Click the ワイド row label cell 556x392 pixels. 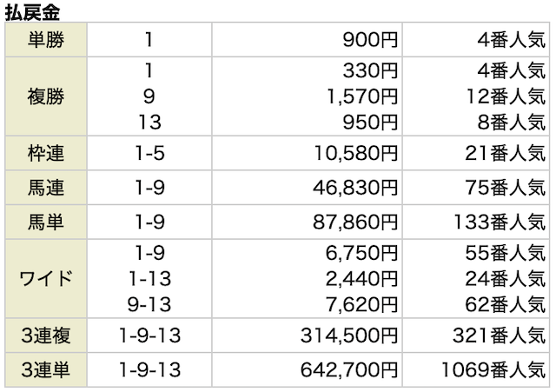pyautogui.click(x=45, y=277)
